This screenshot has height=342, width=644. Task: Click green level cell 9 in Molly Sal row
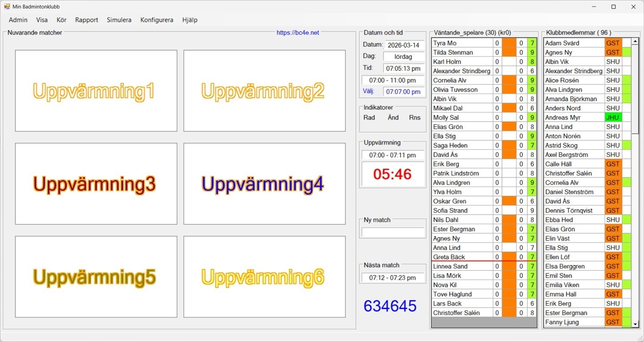[532, 118]
